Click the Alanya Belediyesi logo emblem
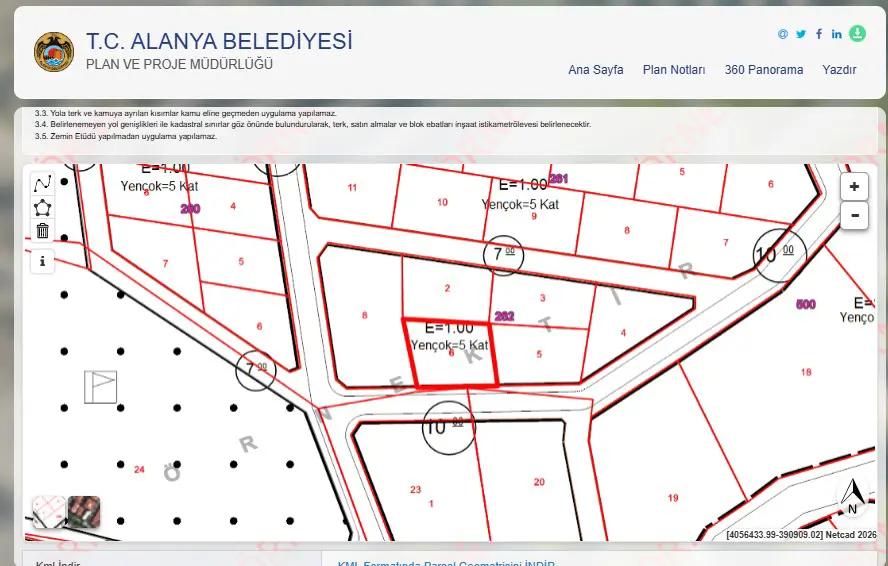This screenshot has width=888, height=566. (54, 52)
